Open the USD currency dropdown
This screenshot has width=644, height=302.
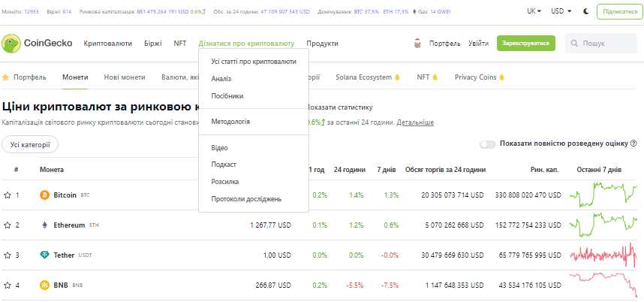[561, 11]
